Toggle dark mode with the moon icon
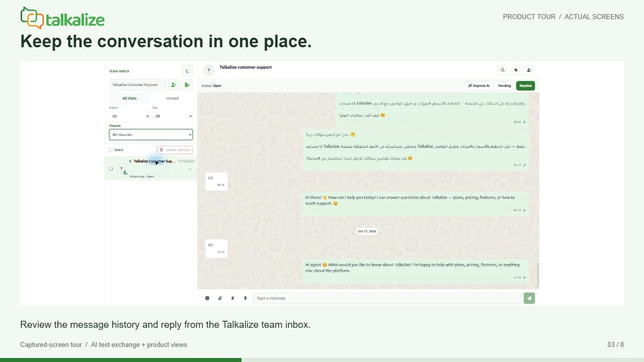 tap(187, 71)
